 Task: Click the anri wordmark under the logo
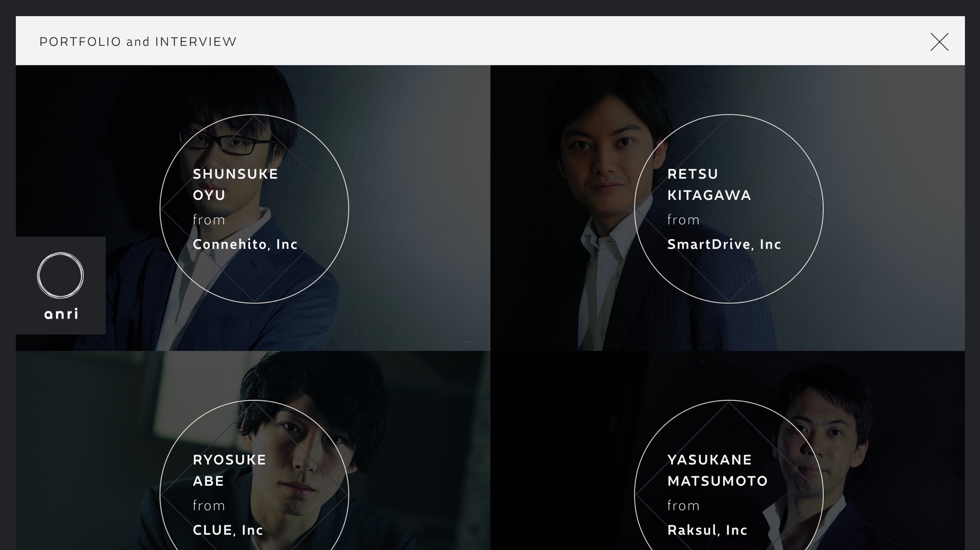(61, 314)
